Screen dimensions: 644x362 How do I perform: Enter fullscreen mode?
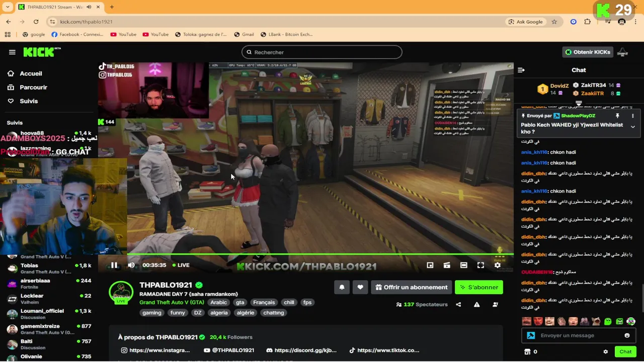pos(480,265)
